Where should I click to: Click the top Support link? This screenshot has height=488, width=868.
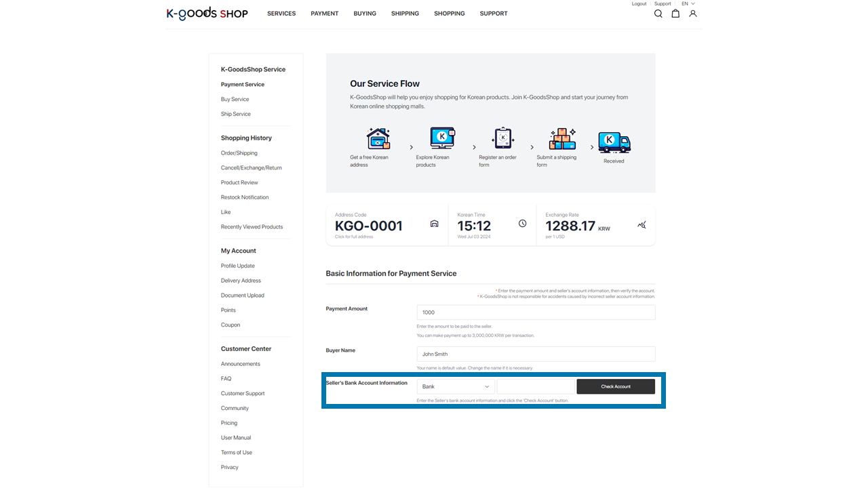(x=663, y=4)
